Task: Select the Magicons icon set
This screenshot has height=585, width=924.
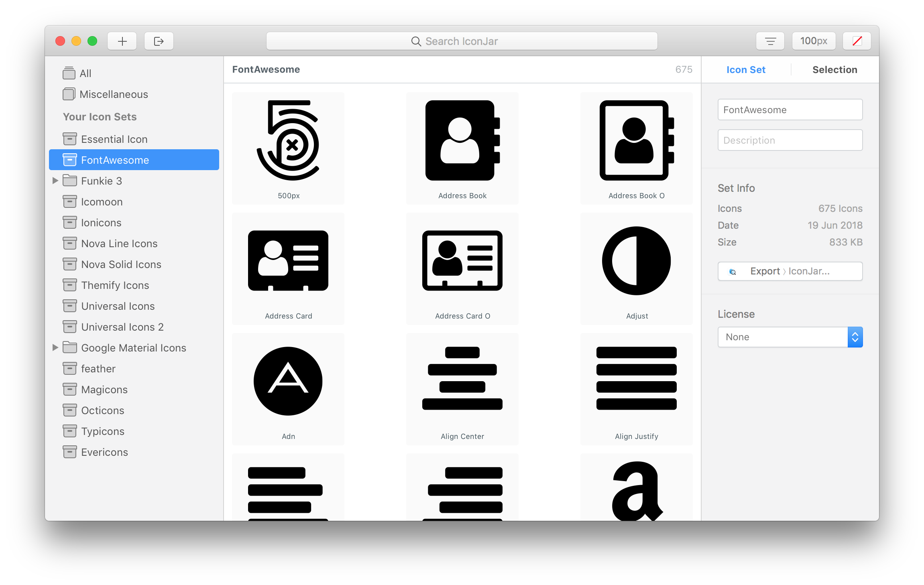Action: 134,390
